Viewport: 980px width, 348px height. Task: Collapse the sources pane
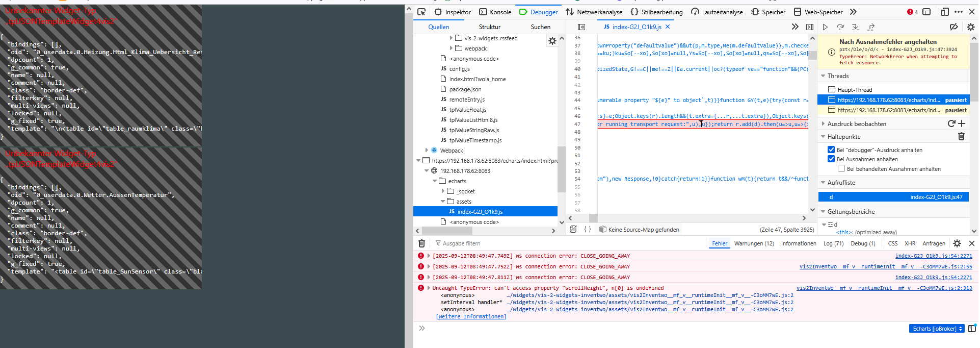(581, 27)
